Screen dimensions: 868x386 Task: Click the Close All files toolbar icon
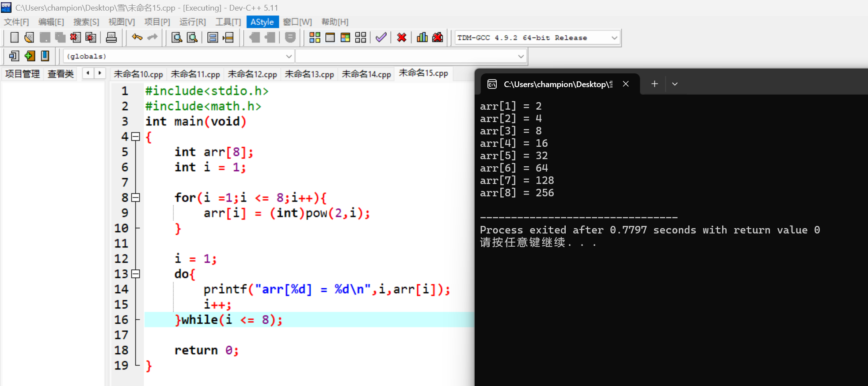point(91,38)
